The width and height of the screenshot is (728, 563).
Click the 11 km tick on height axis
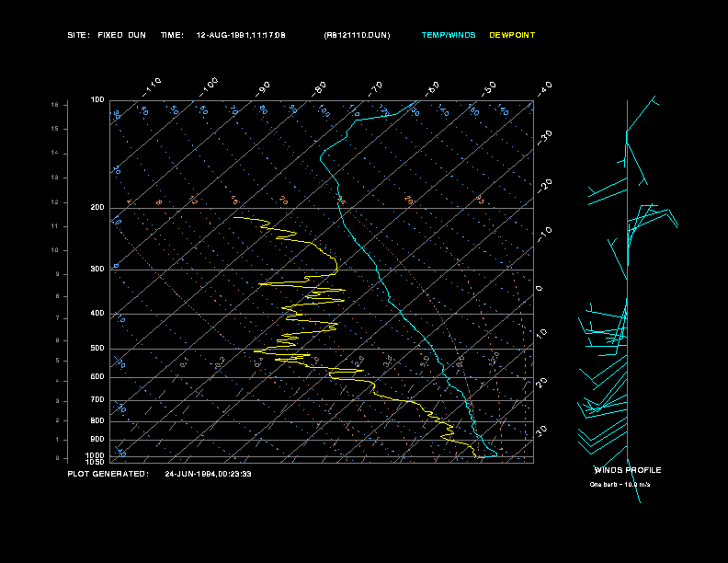click(x=55, y=226)
